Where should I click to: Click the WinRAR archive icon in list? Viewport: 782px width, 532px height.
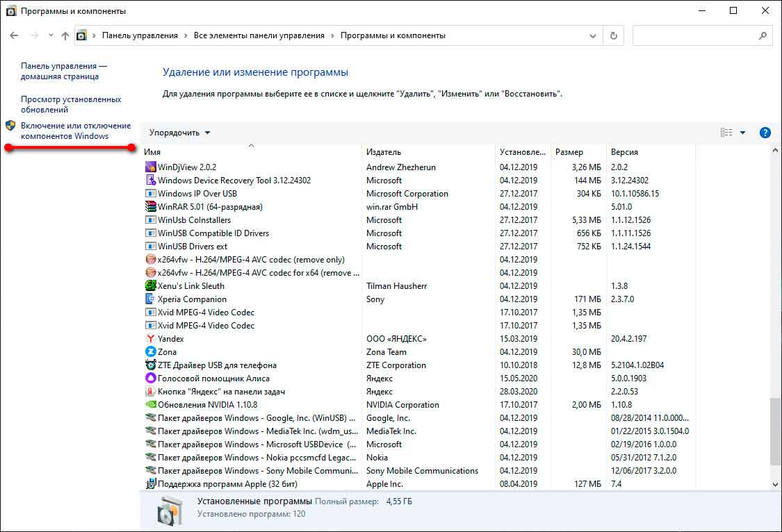pyautogui.click(x=151, y=207)
